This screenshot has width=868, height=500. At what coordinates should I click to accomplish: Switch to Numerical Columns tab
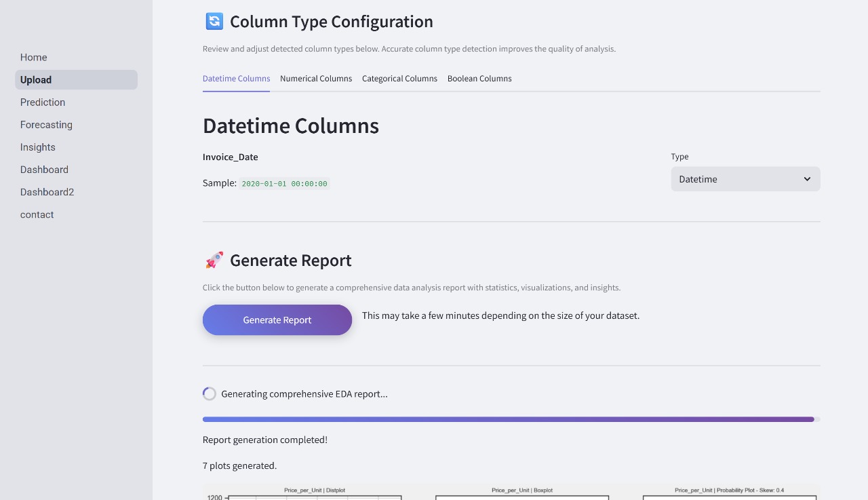316,79
